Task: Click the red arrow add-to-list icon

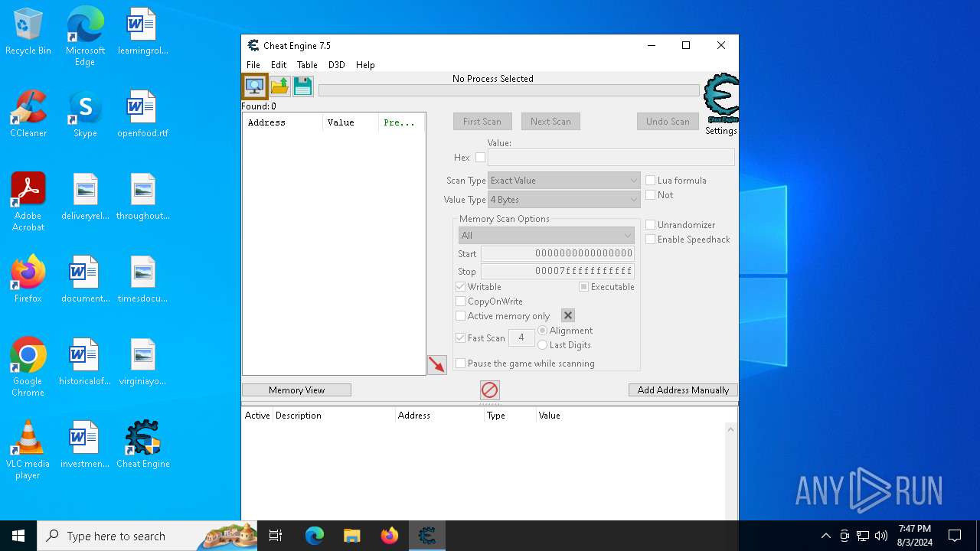Action: point(437,365)
